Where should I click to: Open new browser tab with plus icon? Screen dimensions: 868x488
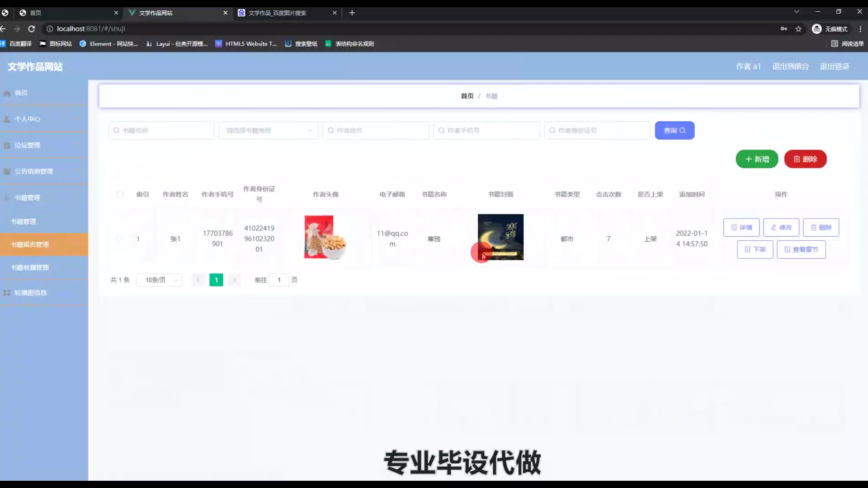352,13
